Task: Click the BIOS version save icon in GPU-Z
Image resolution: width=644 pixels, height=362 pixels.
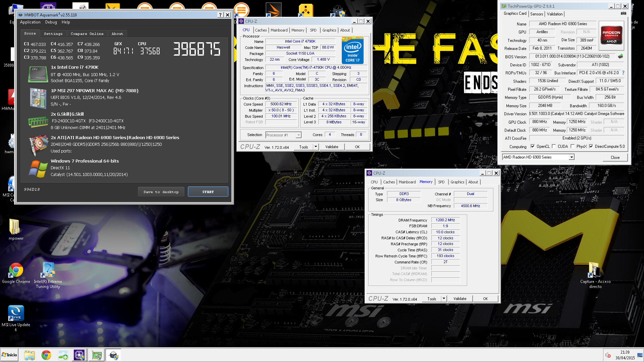Action: pyautogui.click(x=621, y=56)
